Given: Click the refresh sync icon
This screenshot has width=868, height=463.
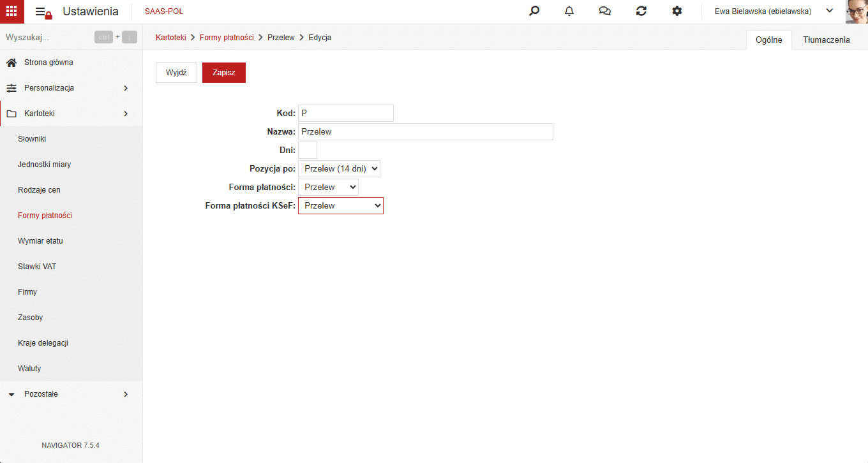Looking at the screenshot, I should click(x=641, y=11).
